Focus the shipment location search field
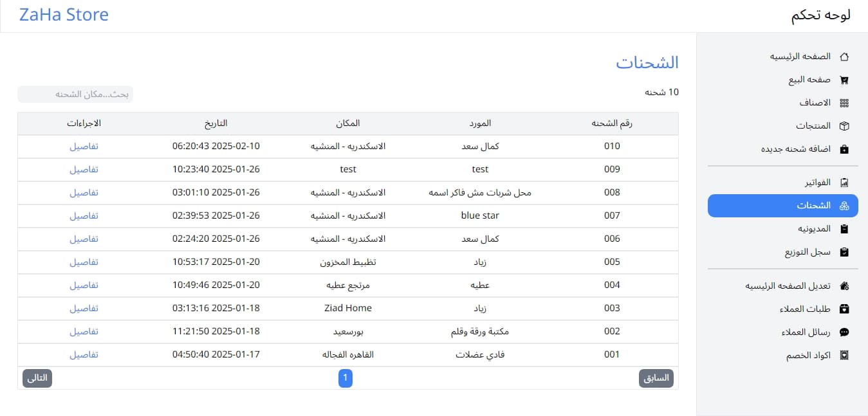Viewport: 868px width, 416px height. pyautogui.click(x=75, y=95)
